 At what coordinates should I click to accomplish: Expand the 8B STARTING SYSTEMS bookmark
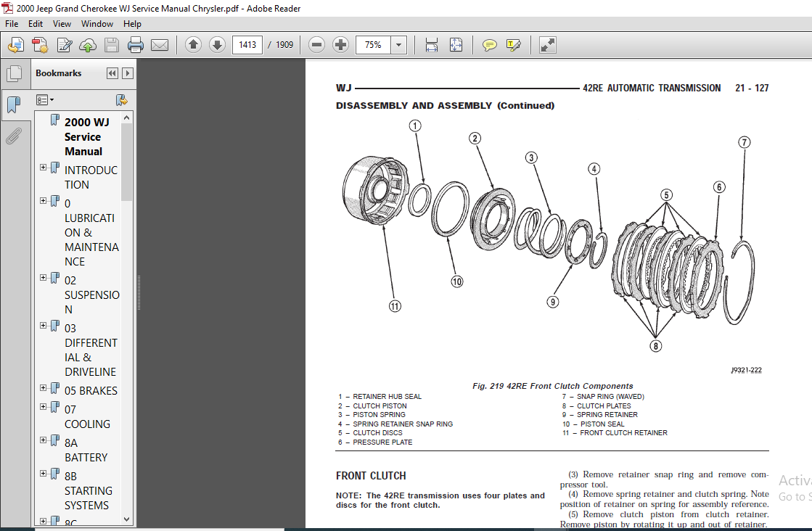44,474
